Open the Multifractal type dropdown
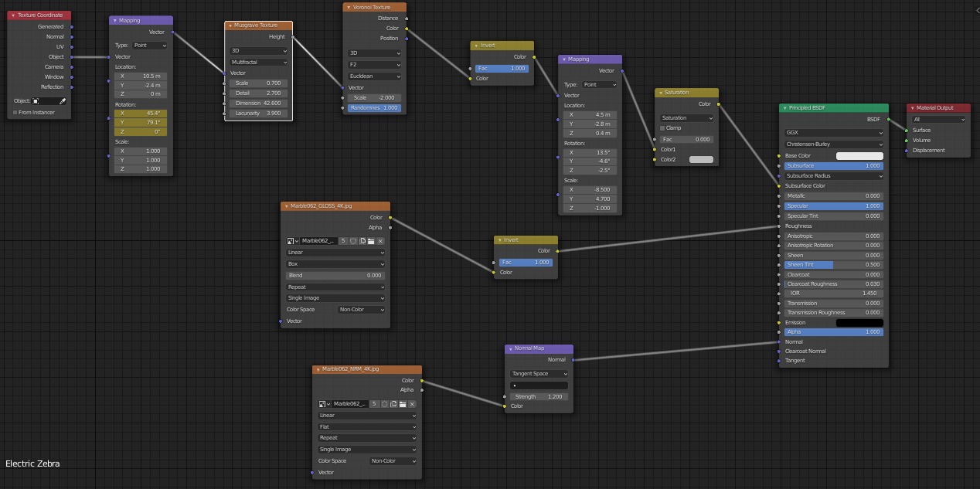 pyautogui.click(x=258, y=62)
